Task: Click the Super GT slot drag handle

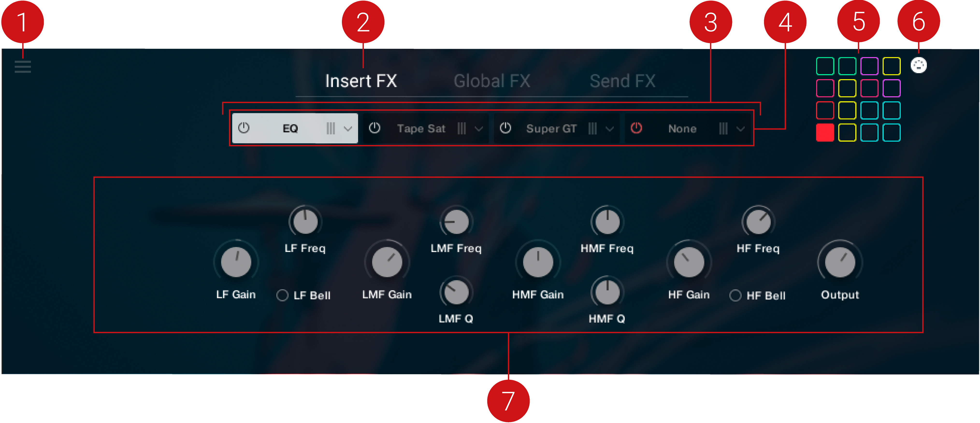Action: [x=592, y=128]
